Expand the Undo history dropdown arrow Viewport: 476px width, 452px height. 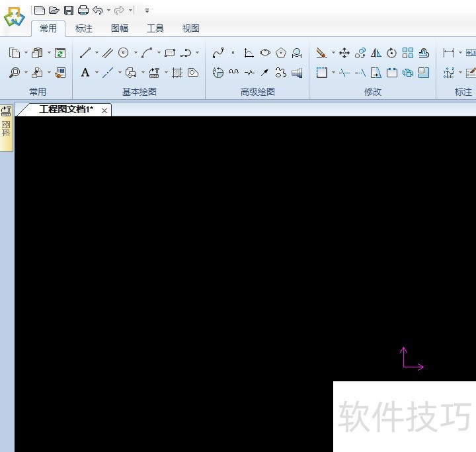108,11
